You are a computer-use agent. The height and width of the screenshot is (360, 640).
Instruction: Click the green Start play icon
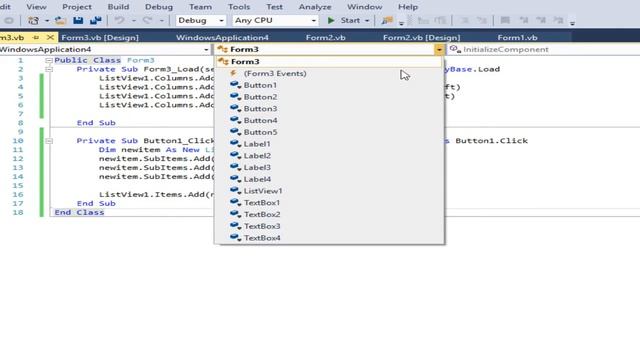pos(331,20)
